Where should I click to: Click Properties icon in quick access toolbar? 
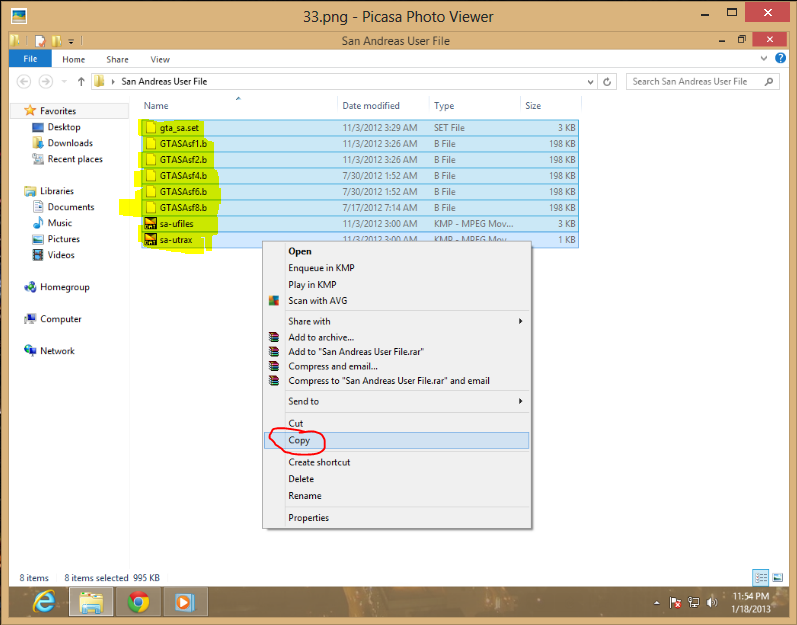tap(41, 41)
